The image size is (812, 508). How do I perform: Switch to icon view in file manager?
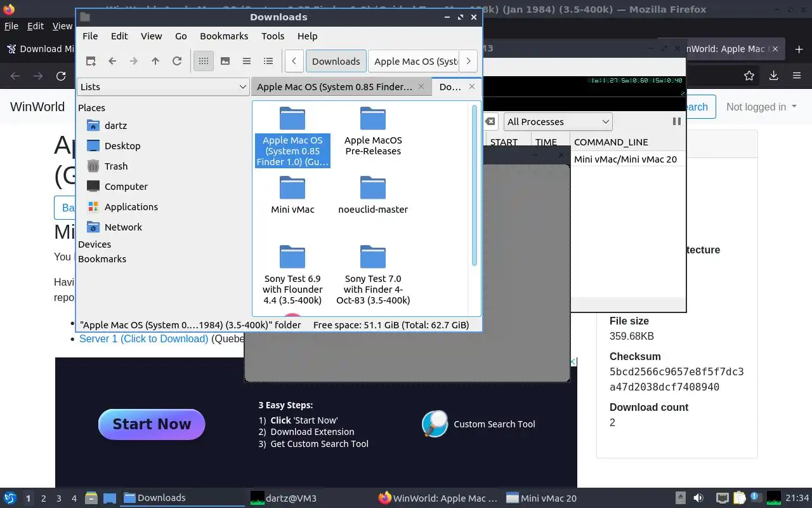[204, 61]
